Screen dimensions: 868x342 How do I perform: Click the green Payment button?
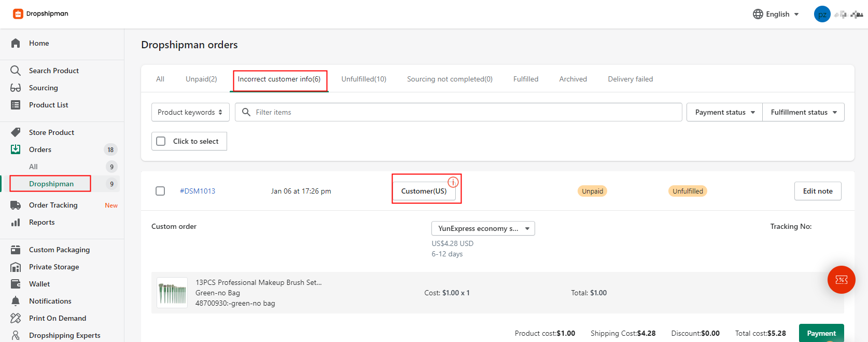[821, 333]
